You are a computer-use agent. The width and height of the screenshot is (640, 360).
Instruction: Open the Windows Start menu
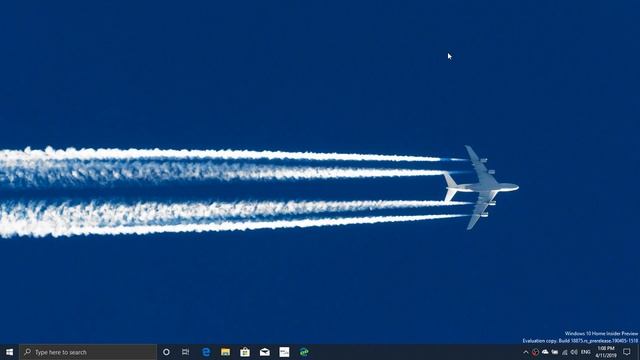click(9, 352)
